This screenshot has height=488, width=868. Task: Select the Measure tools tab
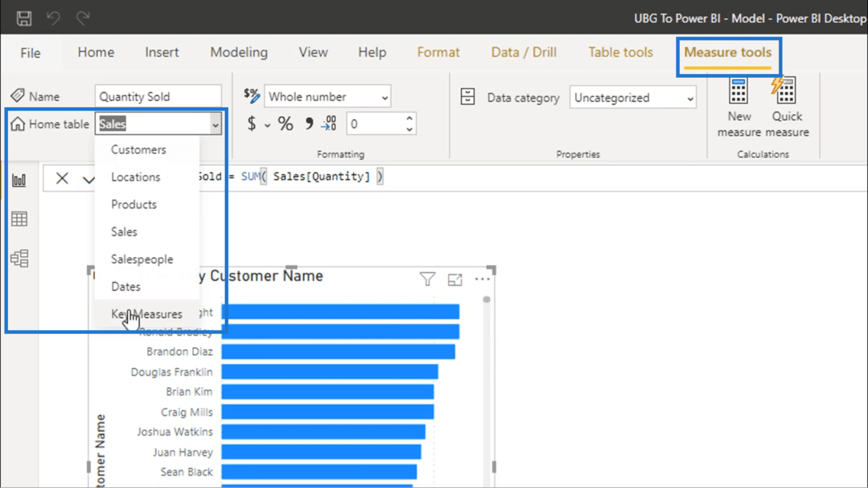[x=727, y=52]
